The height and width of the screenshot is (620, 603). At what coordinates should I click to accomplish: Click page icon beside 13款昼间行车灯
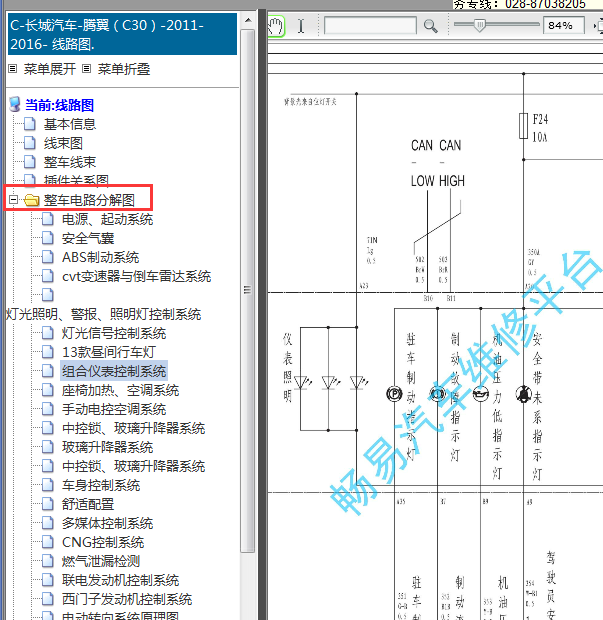[48, 352]
